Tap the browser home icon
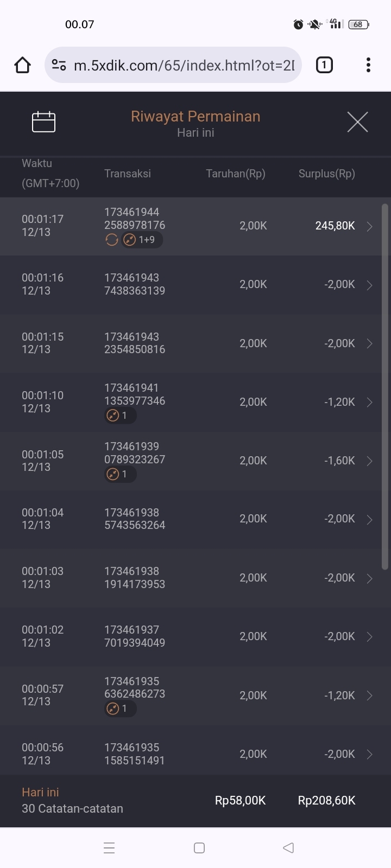Viewport: 391px width, 868px height. coord(22,66)
